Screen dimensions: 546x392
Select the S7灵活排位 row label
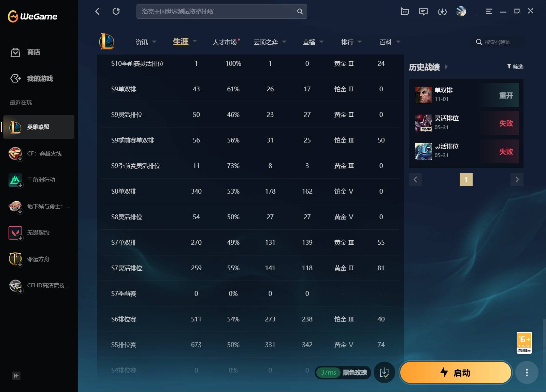click(127, 268)
